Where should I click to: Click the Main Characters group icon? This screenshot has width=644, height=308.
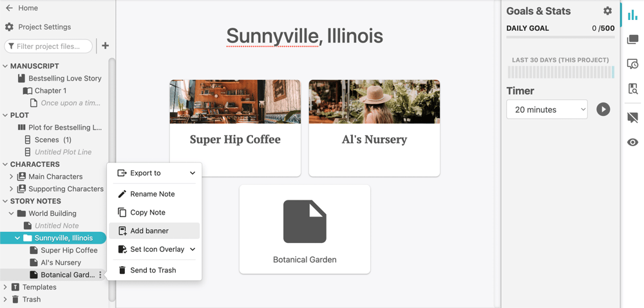click(21, 177)
